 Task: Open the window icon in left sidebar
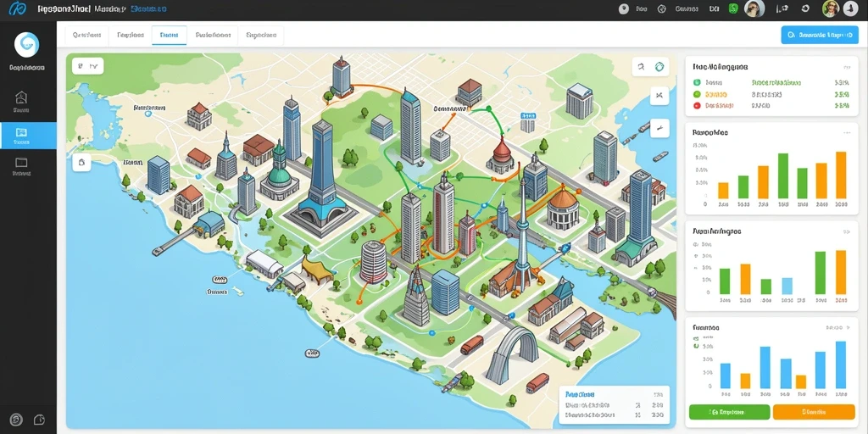coord(21,163)
